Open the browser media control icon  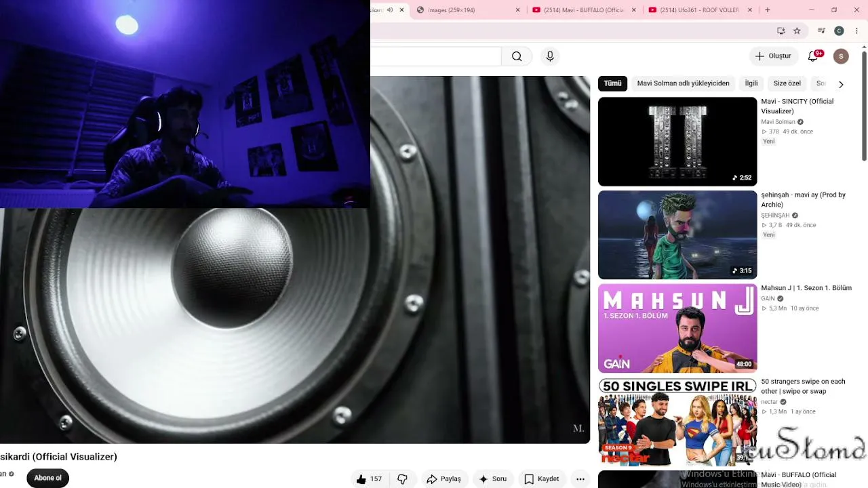821,30
